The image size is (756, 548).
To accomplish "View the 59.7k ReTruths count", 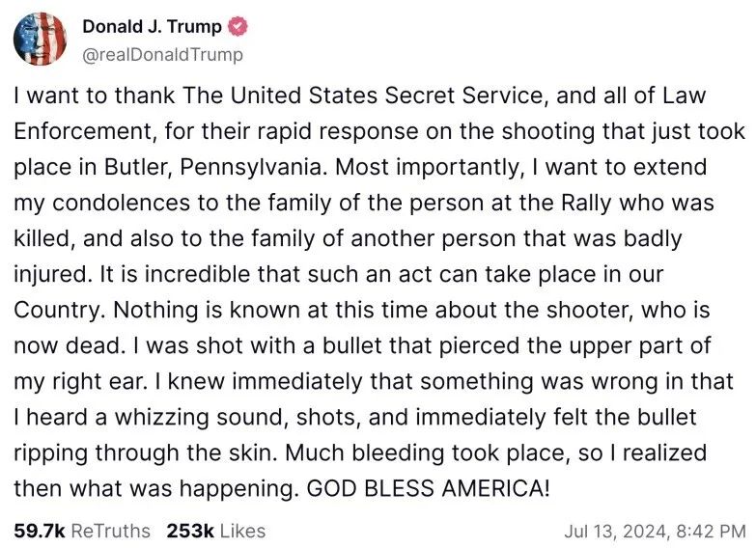I will pyautogui.click(x=39, y=531).
